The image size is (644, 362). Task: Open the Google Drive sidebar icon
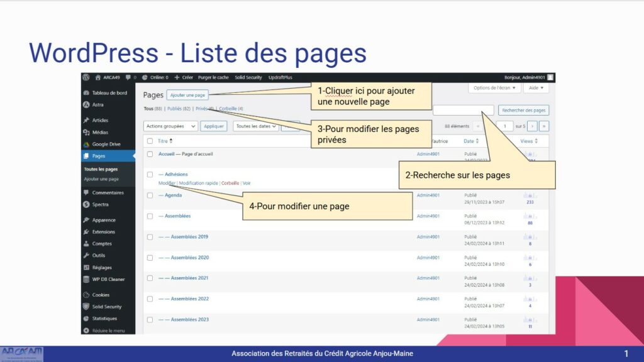(86, 145)
